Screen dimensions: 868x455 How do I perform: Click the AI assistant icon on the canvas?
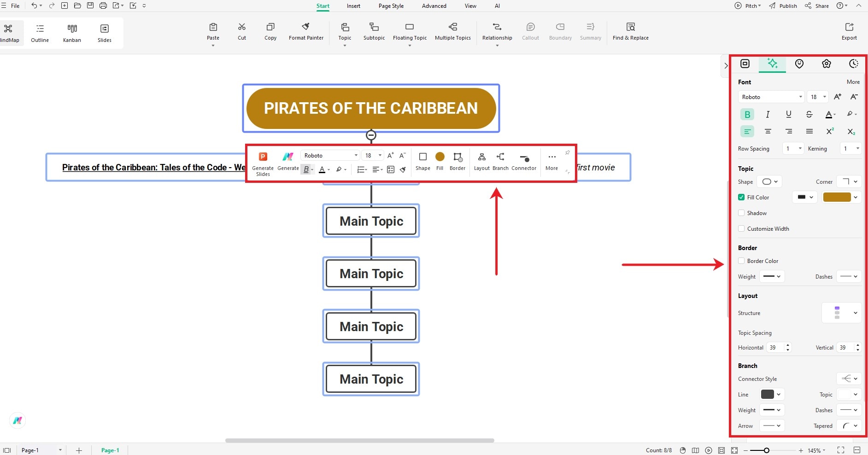click(x=18, y=420)
